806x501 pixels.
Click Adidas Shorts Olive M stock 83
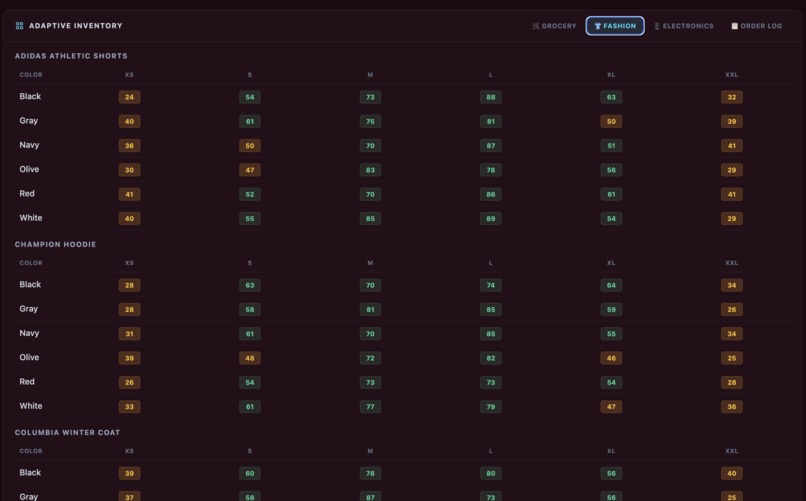click(370, 170)
